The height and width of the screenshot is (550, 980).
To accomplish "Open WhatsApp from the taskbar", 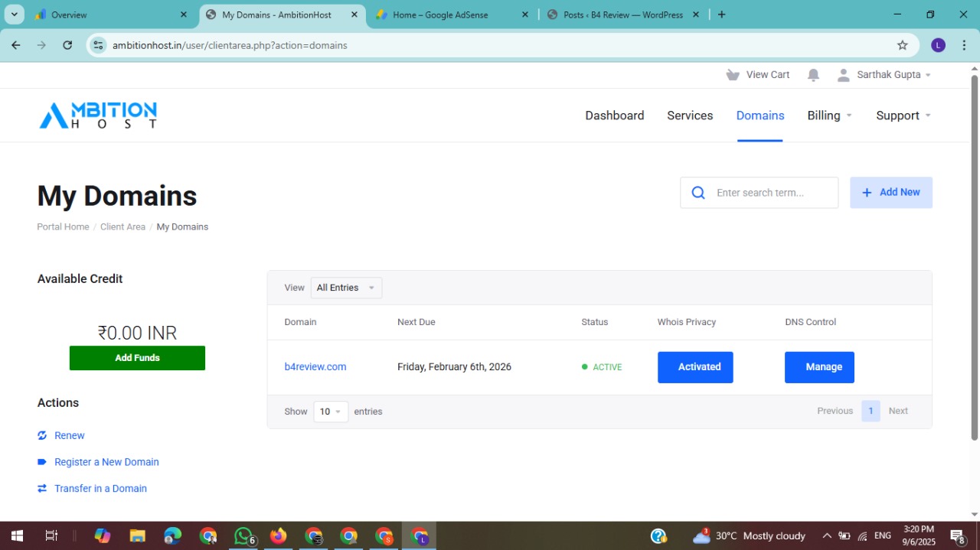I will tap(243, 535).
